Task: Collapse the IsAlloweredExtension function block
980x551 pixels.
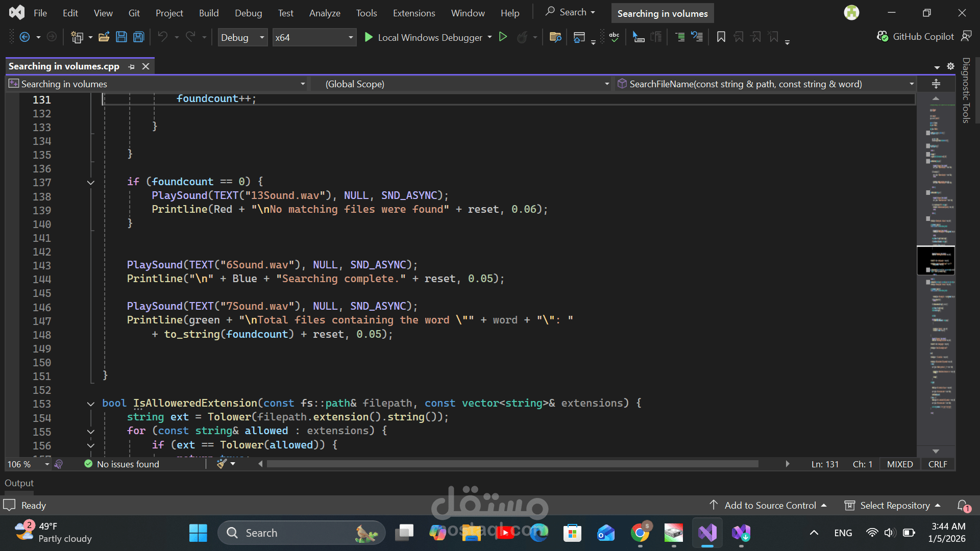Action: point(91,404)
